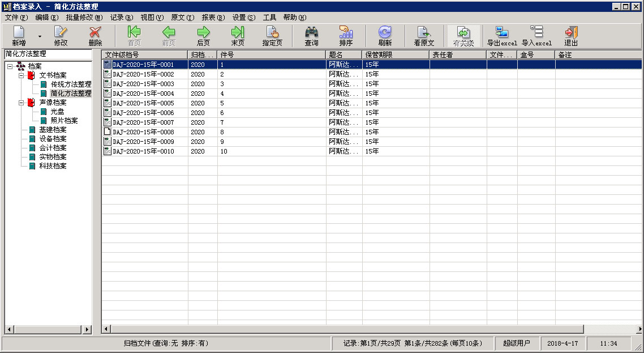Collapse the 文书档案 tree node
644x353 pixels.
21,75
